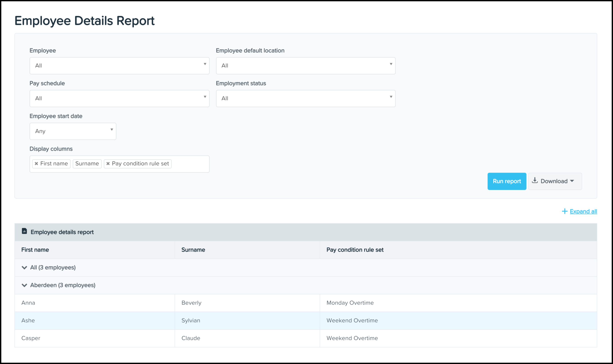This screenshot has height=364, width=613.
Task: Open the Pay schedule dropdown
Action: [119, 99]
